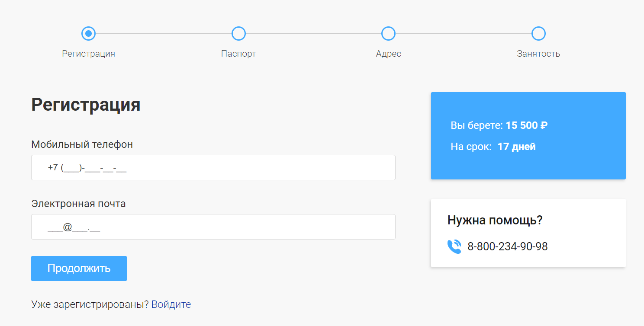Click the Адрес step label
This screenshot has width=644, height=326.
[x=388, y=54]
